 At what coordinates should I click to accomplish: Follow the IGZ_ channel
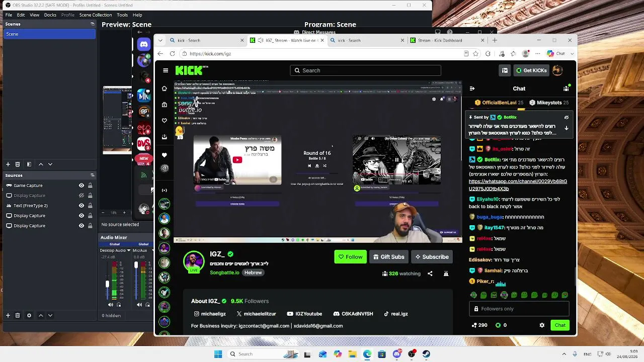click(350, 257)
